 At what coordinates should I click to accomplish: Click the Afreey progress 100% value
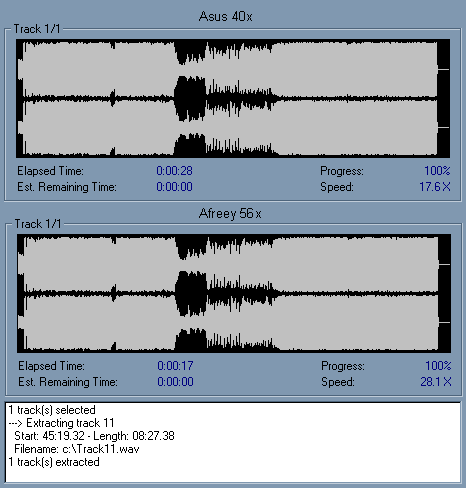click(438, 366)
